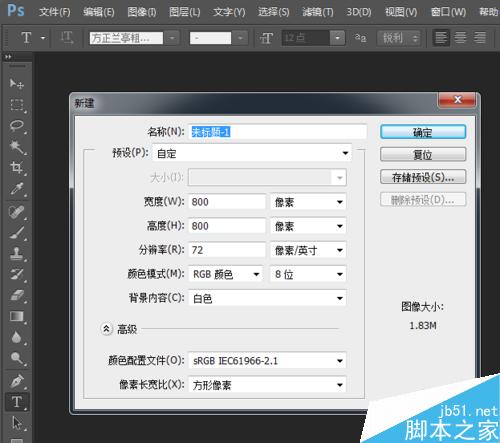Open the Type tool preset picker
Screen dimensions: 500x443
point(43,38)
